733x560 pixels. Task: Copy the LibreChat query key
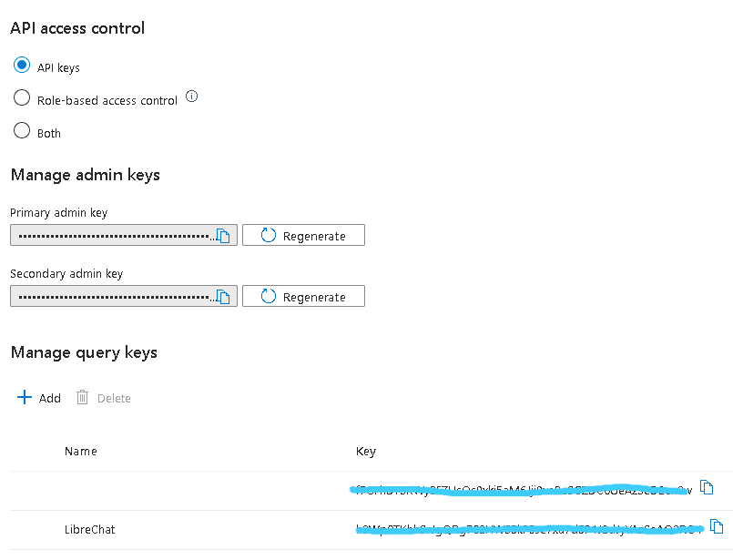(717, 526)
